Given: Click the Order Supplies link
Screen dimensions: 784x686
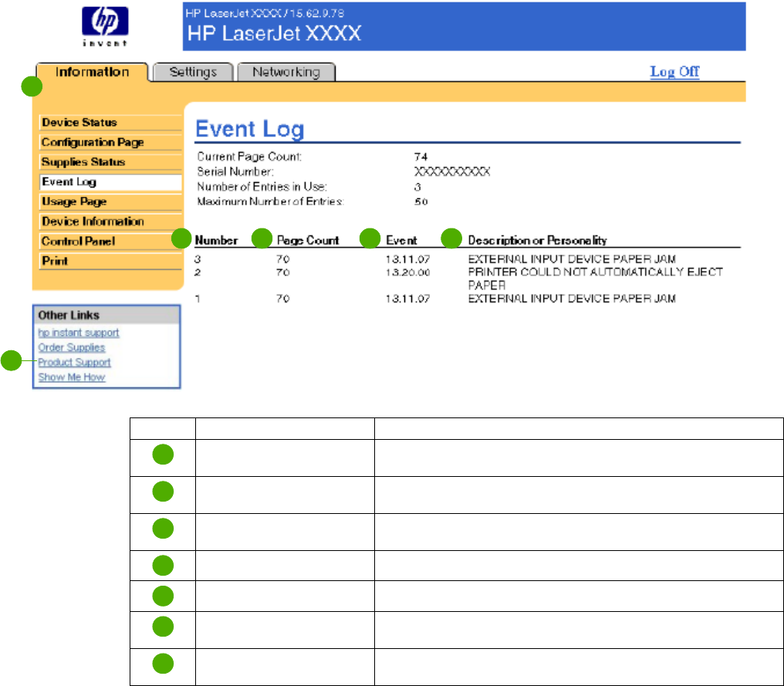Looking at the screenshot, I should 72,347.
